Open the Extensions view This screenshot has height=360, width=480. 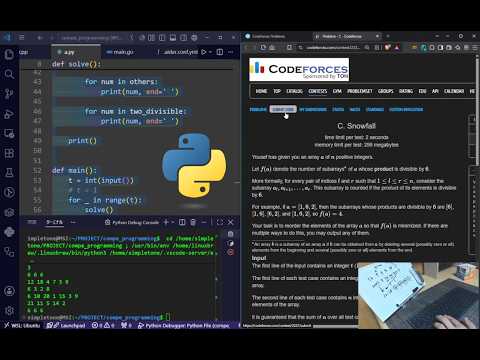9,153
